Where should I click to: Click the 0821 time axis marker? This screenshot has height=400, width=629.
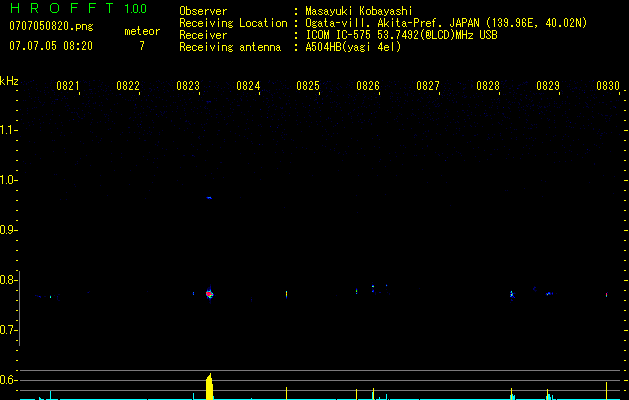pos(67,86)
